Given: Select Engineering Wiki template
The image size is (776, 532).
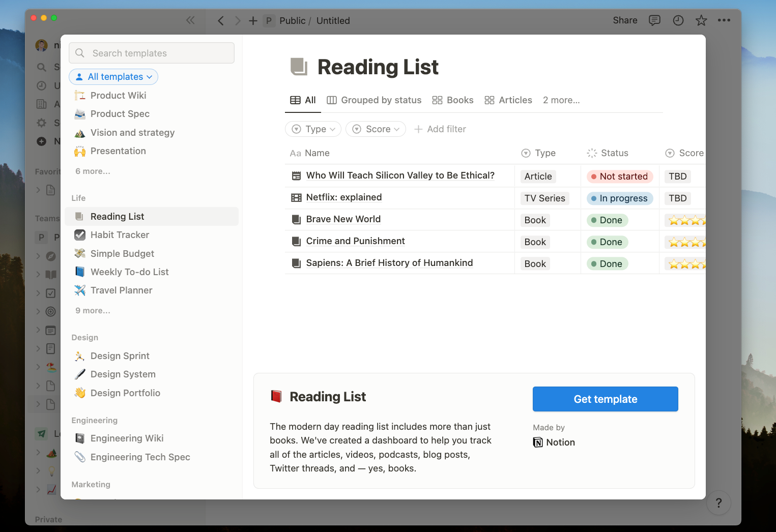Looking at the screenshot, I should pos(152,438).
